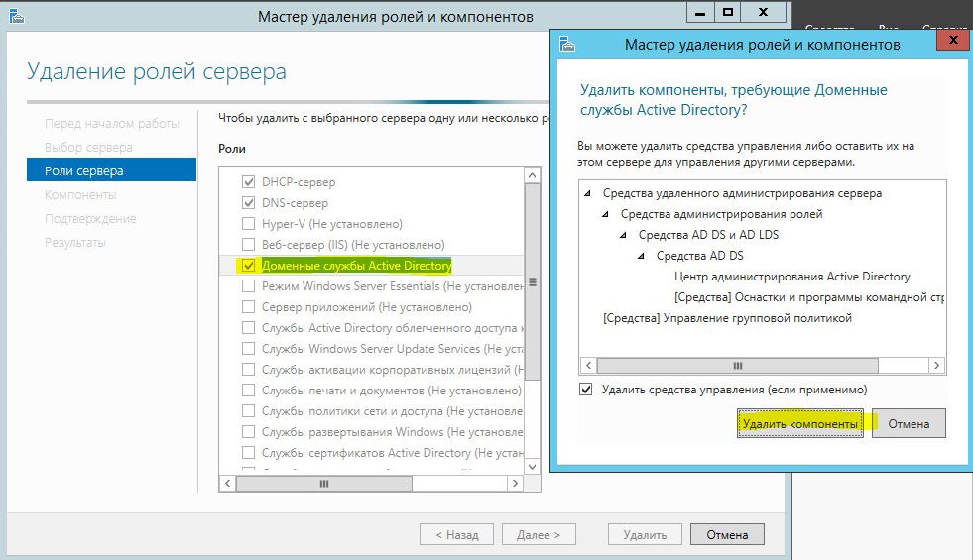Click roles list scroll up arrow
This screenshot has height=560, width=973.
pos(533,175)
